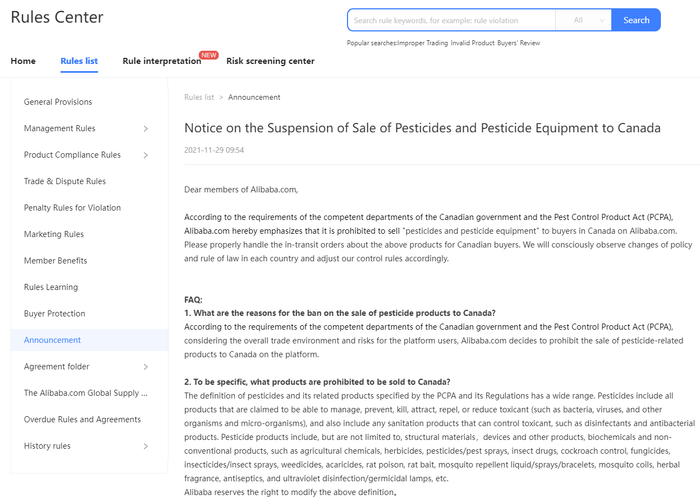This screenshot has height=500, width=700.
Task: Open Overdue Rules and Agreements
Action: click(82, 420)
